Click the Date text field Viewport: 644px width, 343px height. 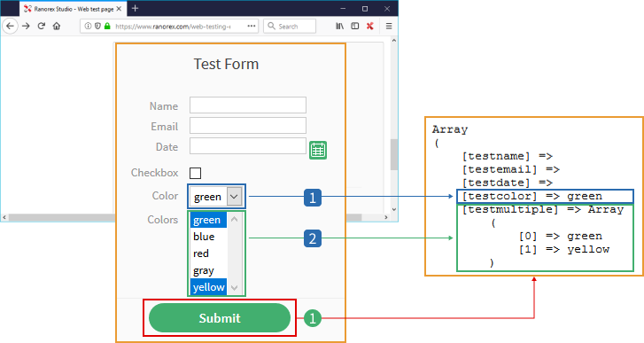click(248, 146)
